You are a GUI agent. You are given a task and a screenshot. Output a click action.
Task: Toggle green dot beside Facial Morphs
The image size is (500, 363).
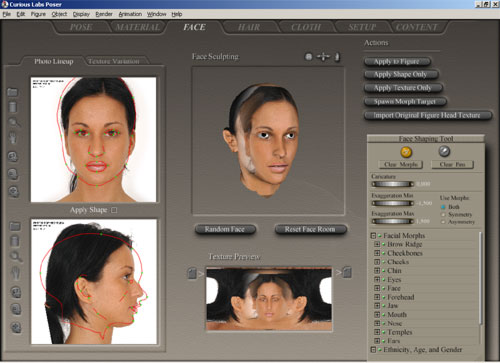coord(379,236)
